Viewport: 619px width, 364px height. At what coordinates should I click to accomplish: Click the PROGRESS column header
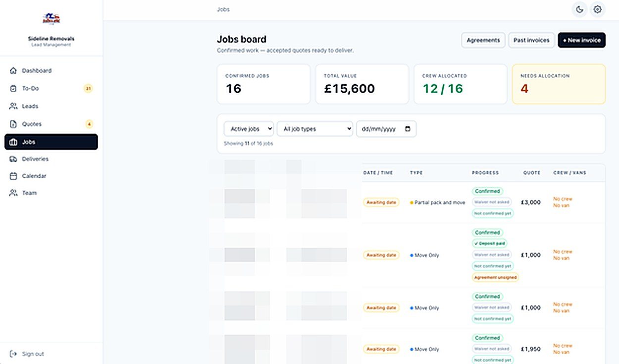point(485,173)
